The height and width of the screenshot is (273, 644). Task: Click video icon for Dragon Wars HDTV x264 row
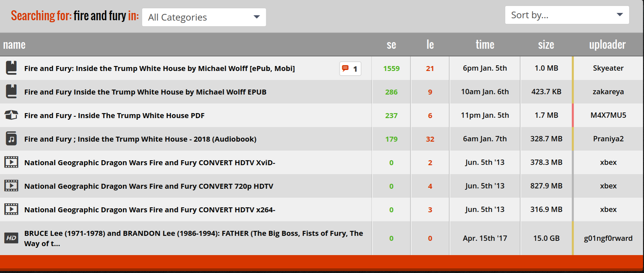pyautogui.click(x=11, y=209)
